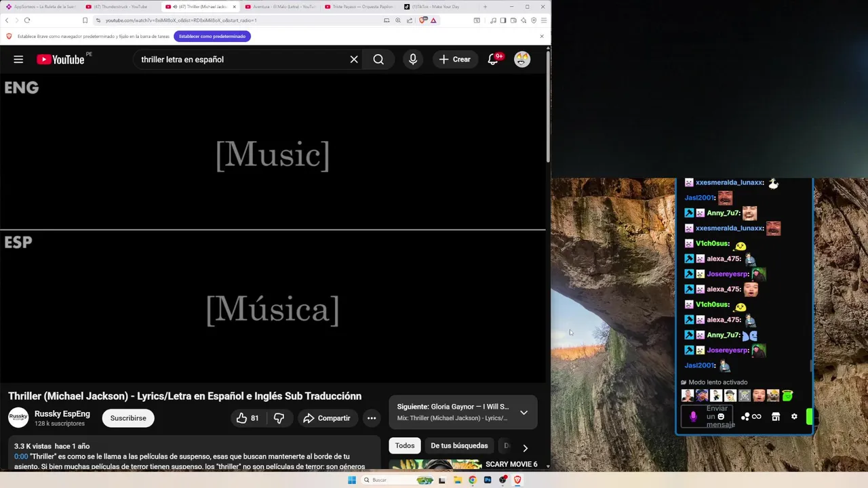Viewport: 868px width, 488px height.
Task: Open the chat overlay settings gear
Action: point(794,417)
